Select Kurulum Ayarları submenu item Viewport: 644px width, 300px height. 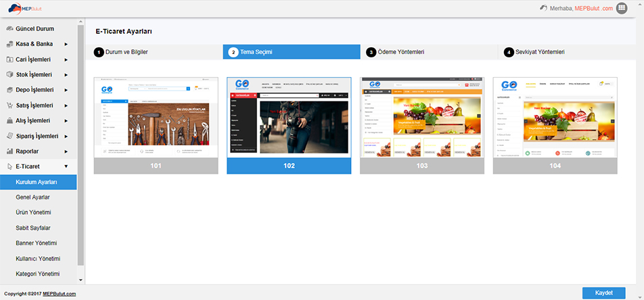pos(38,182)
